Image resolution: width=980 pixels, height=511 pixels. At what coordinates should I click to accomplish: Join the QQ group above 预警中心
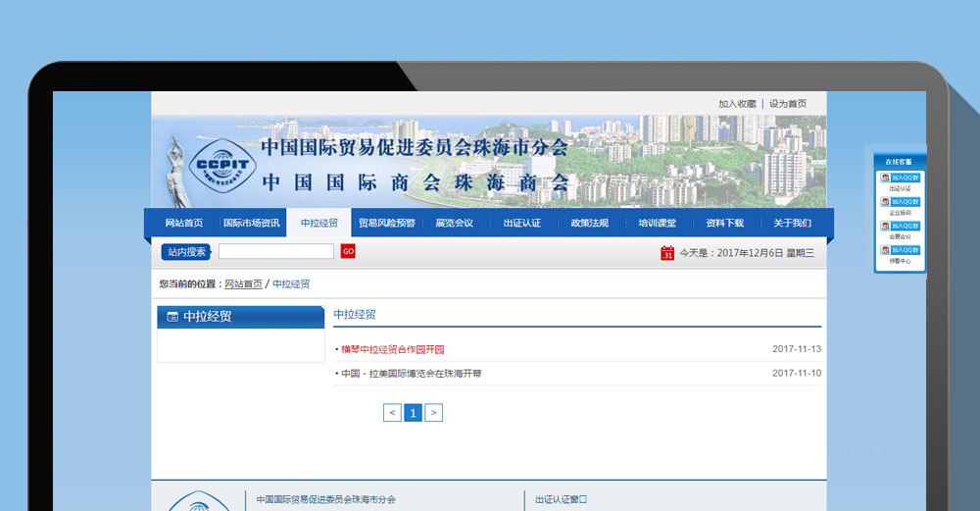click(900, 250)
